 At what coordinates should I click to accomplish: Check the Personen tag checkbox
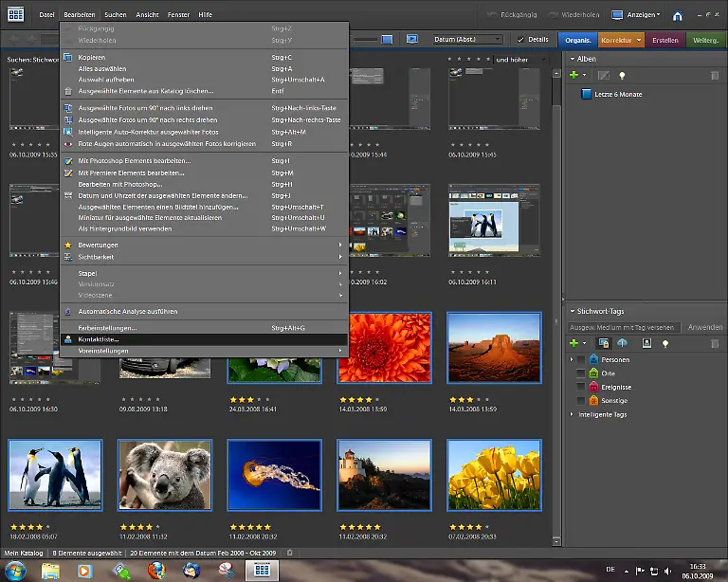click(581, 360)
